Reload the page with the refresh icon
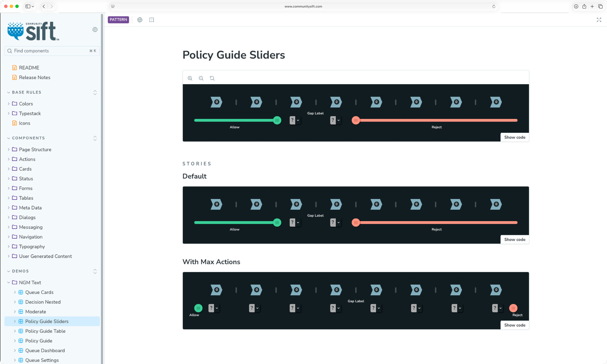 tap(494, 6)
